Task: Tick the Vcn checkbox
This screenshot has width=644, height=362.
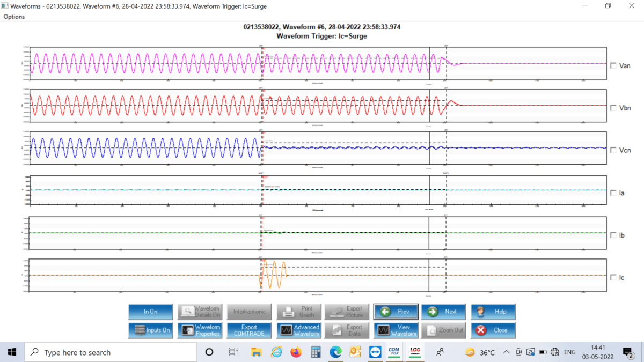Action: point(613,150)
